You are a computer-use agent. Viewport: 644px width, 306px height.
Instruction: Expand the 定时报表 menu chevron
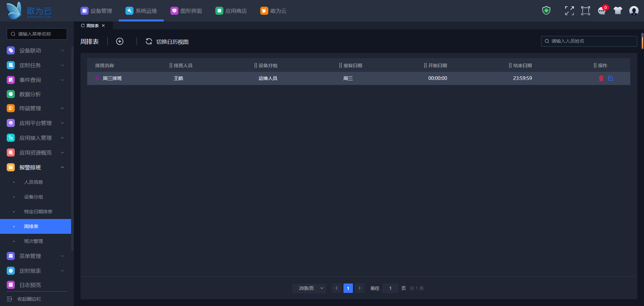[x=62, y=271]
